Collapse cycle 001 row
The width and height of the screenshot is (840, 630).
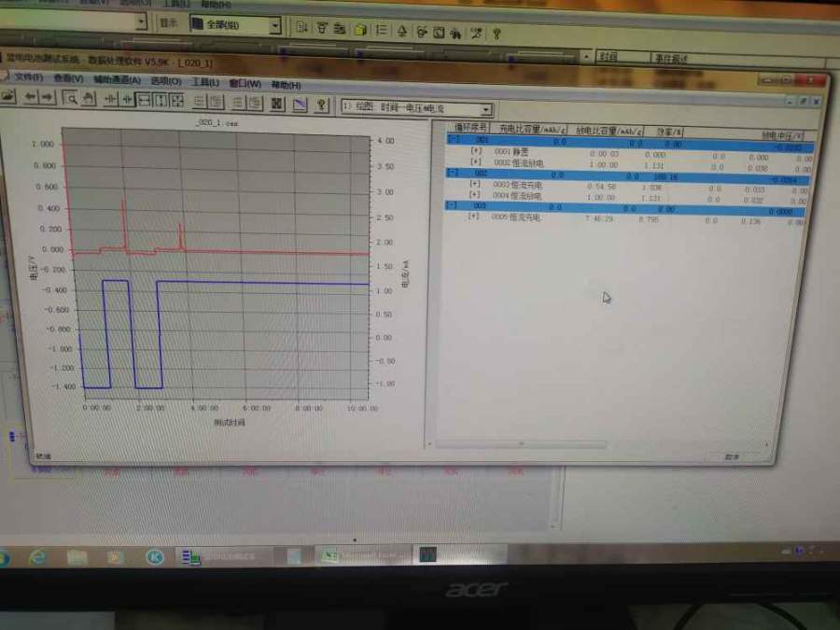pyautogui.click(x=454, y=139)
